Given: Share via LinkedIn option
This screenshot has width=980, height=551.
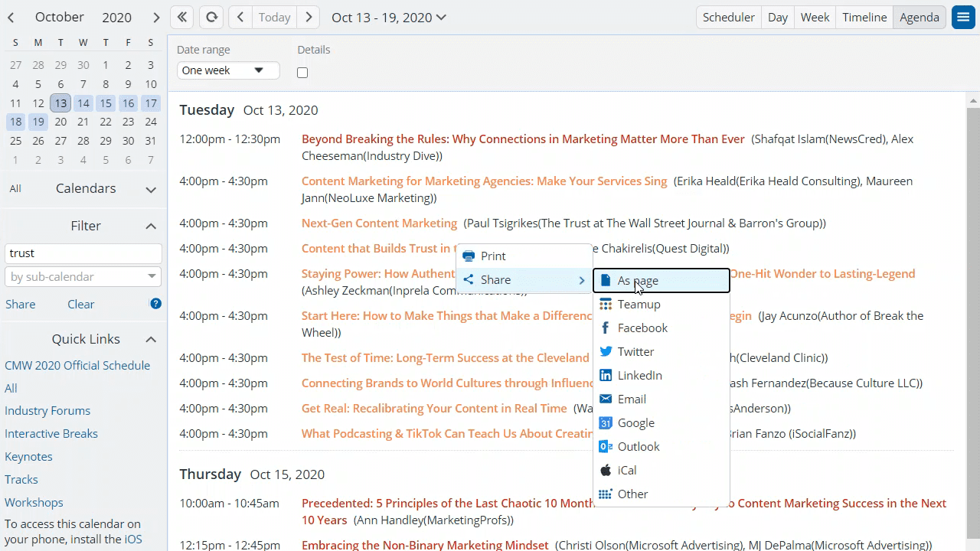Looking at the screenshot, I should coord(639,375).
